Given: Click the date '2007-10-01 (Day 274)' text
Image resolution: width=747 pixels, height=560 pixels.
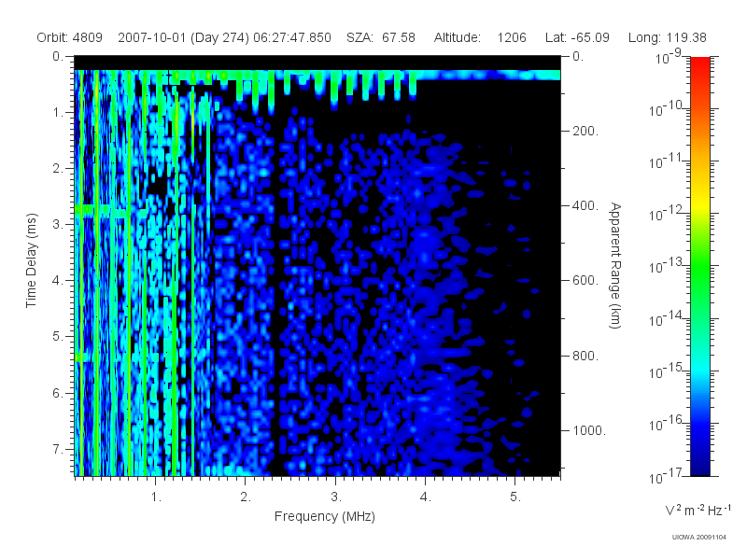Looking at the screenshot, I should click(183, 37).
